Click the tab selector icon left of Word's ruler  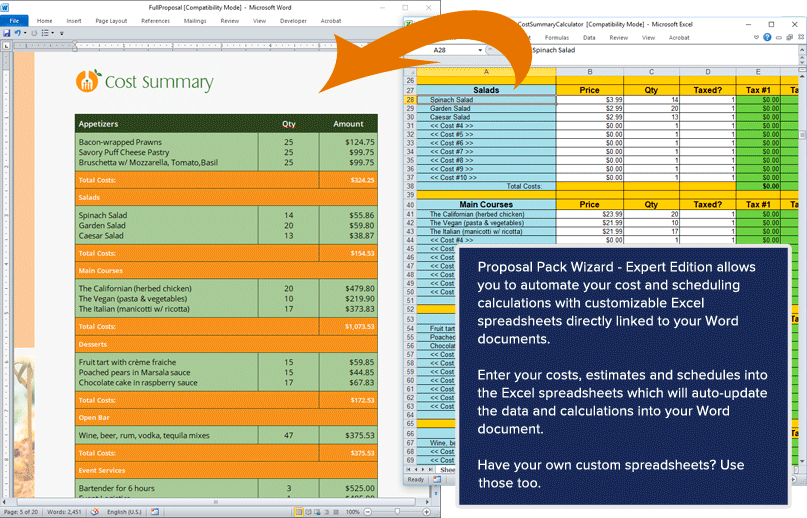(x=6, y=46)
